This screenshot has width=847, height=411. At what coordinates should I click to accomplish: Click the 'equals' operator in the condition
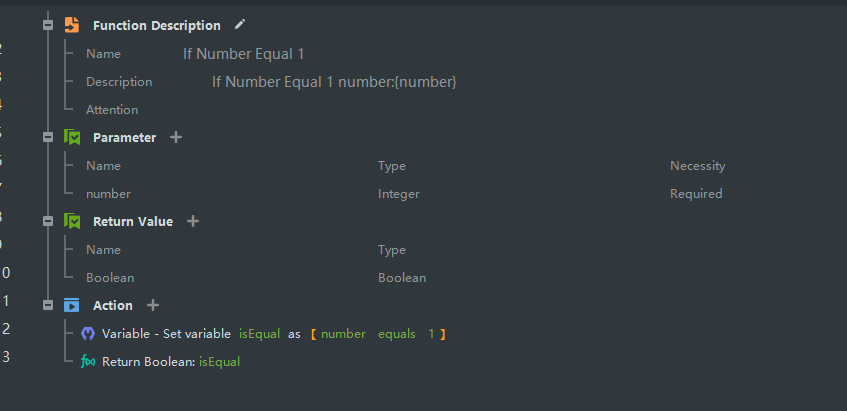click(396, 333)
